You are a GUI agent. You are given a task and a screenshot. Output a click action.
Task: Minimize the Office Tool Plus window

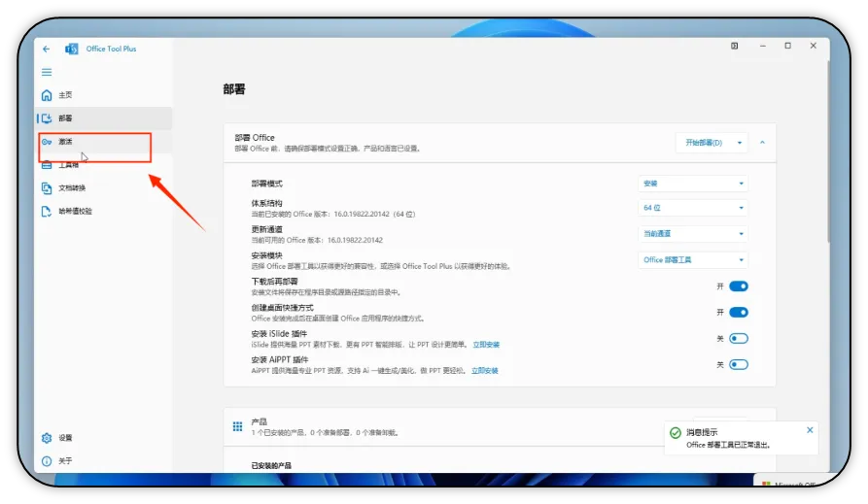[x=763, y=46]
